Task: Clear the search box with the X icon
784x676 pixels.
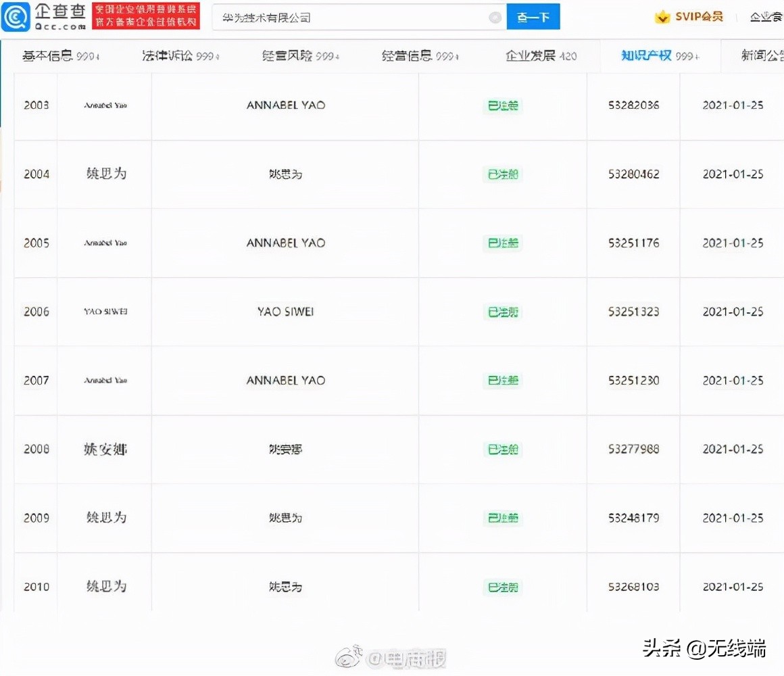Action: pos(495,18)
